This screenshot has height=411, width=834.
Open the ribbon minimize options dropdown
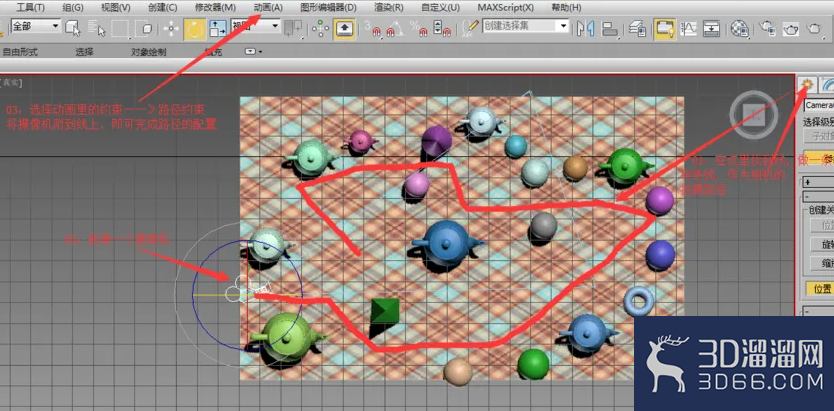point(253,52)
